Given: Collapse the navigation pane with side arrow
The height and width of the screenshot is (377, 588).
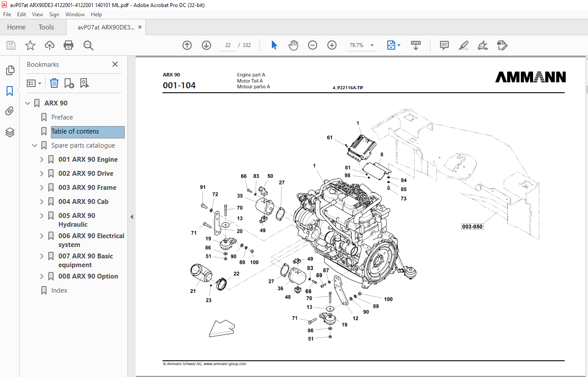Looking at the screenshot, I should pyautogui.click(x=132, y=217).
